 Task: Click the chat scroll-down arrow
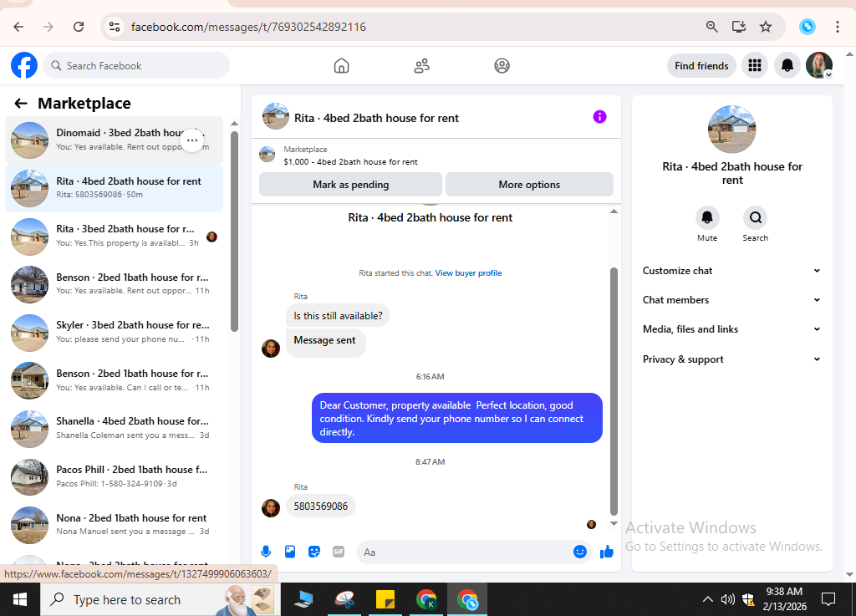[x=614, y=524]
